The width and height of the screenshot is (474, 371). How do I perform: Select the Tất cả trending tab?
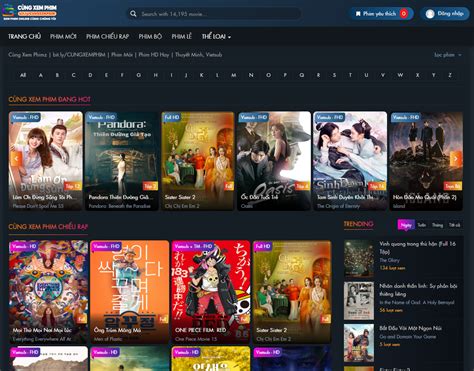click(x=454, y=225)
